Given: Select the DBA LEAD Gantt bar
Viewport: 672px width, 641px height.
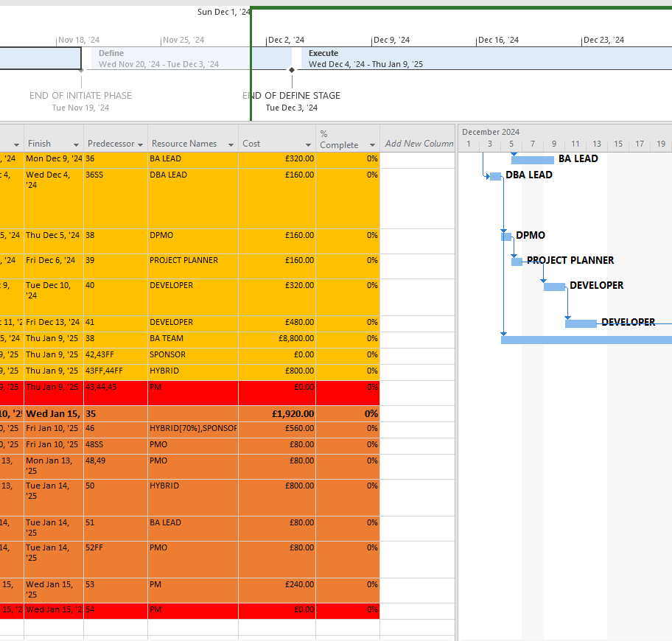Looking at the screenshot, I should pyautogui.click(x=494, y=175).
